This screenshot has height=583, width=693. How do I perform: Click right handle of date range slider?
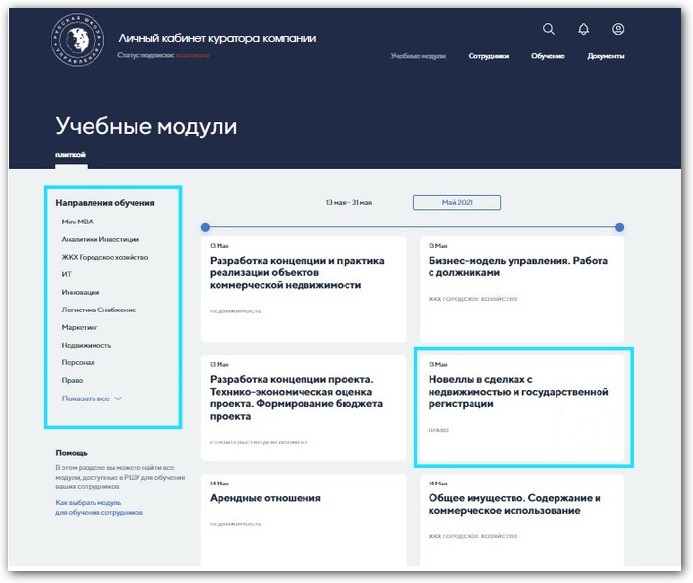pyautogui.click(x=619, y=227)
